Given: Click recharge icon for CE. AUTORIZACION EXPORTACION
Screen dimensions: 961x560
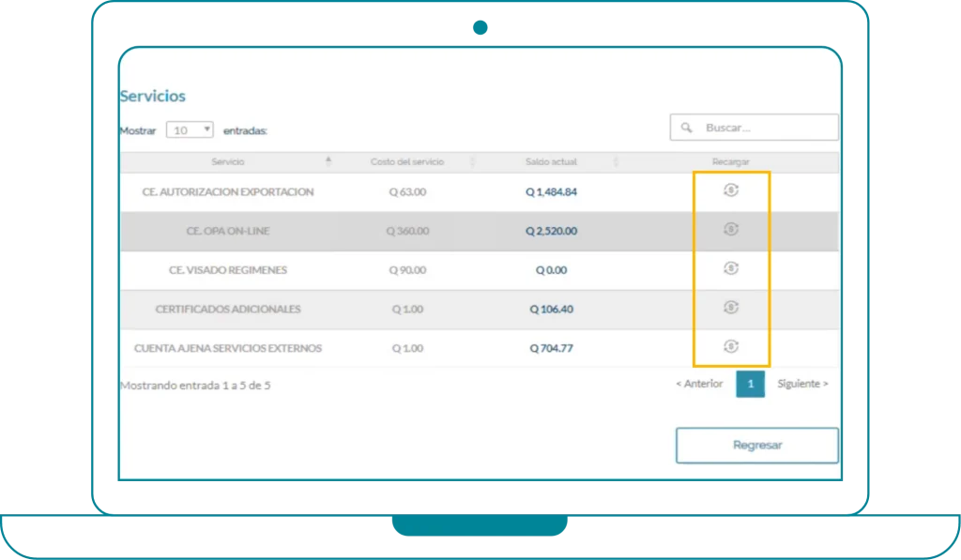Looking at the screenshot, I should click(x=731, y=190).
